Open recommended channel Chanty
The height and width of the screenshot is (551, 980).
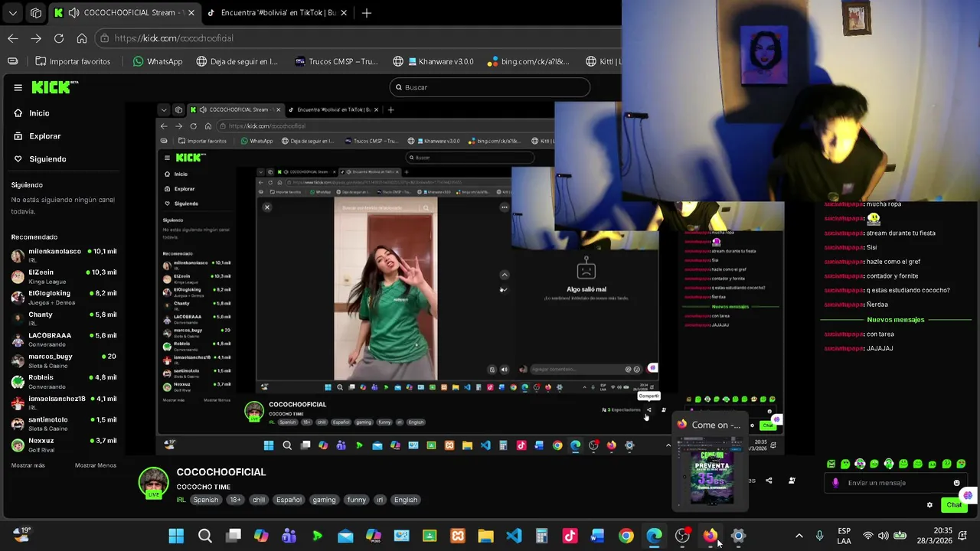64,318
